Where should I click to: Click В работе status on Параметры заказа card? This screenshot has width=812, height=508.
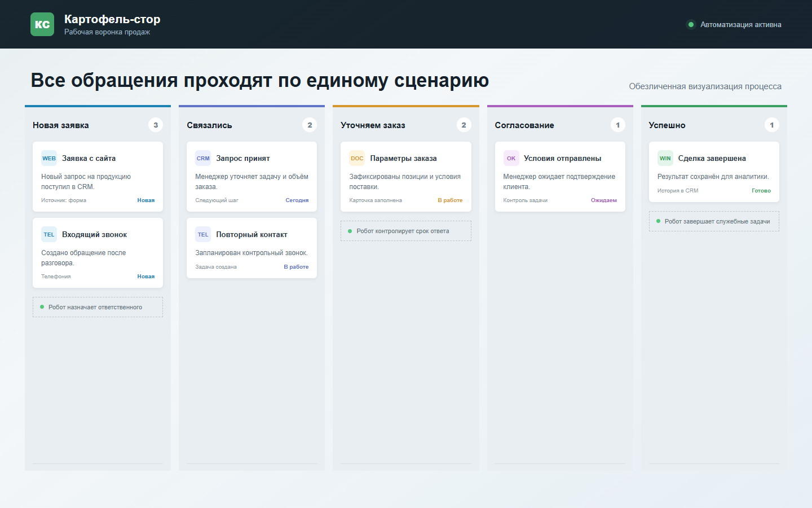point(450,200)
